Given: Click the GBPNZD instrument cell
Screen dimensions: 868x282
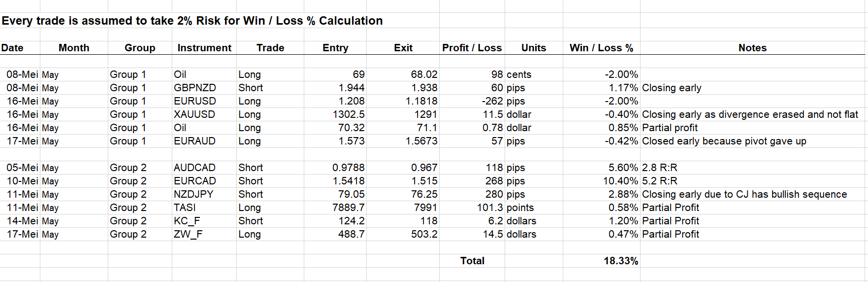Looking at the screenshot, I should coord(195,88).
